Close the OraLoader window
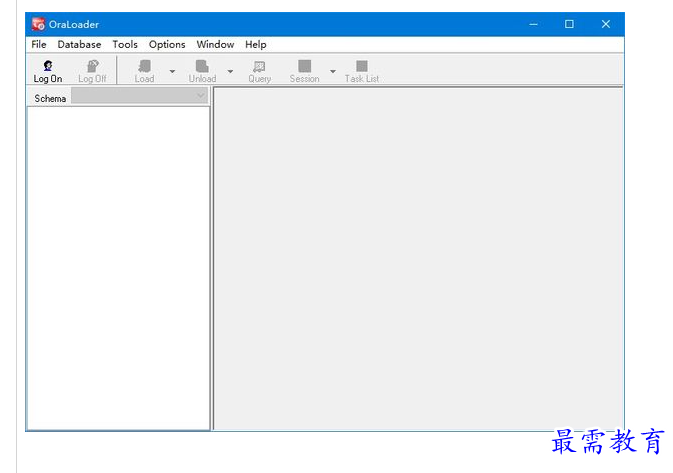 [x=606, y=24]
